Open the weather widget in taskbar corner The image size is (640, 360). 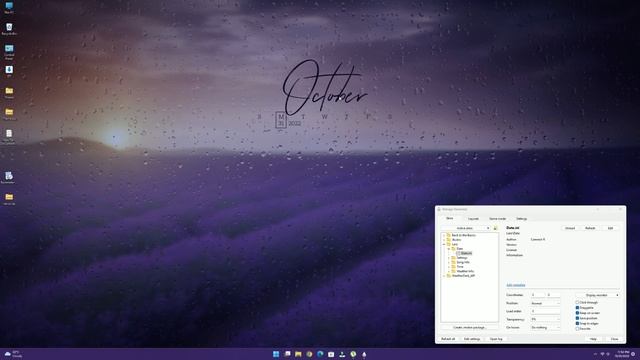13,354
